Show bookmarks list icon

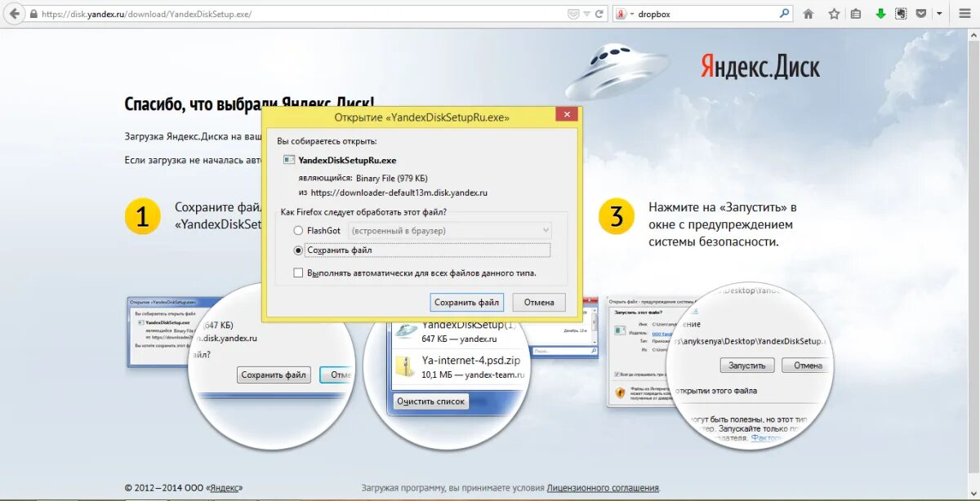coord(856,14)
